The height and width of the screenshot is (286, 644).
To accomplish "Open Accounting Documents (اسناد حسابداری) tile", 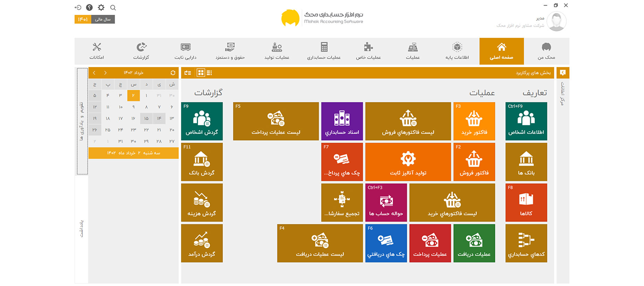I will pyautogui.click(x=342, y=121).
